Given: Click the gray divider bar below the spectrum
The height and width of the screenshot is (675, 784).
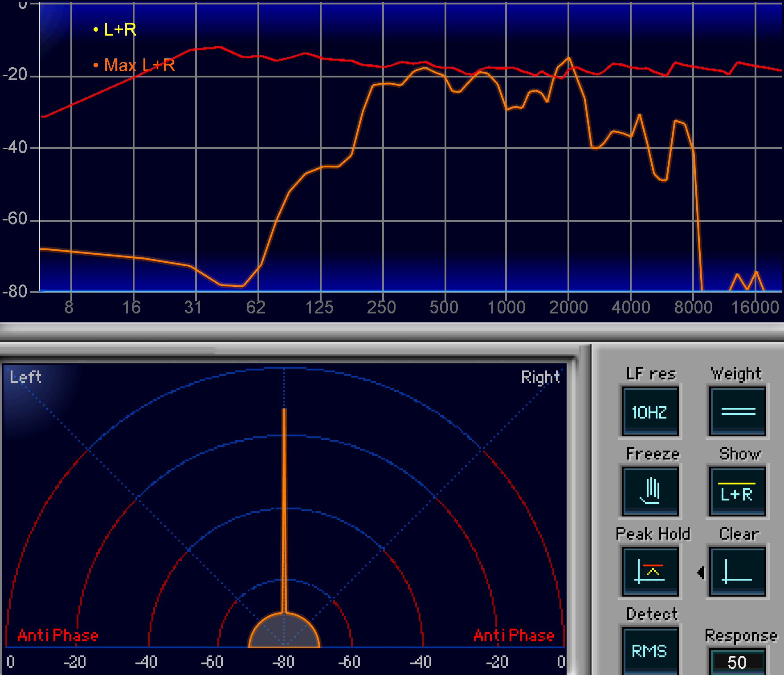Looking at the screenshot, I should click(392, 332).
